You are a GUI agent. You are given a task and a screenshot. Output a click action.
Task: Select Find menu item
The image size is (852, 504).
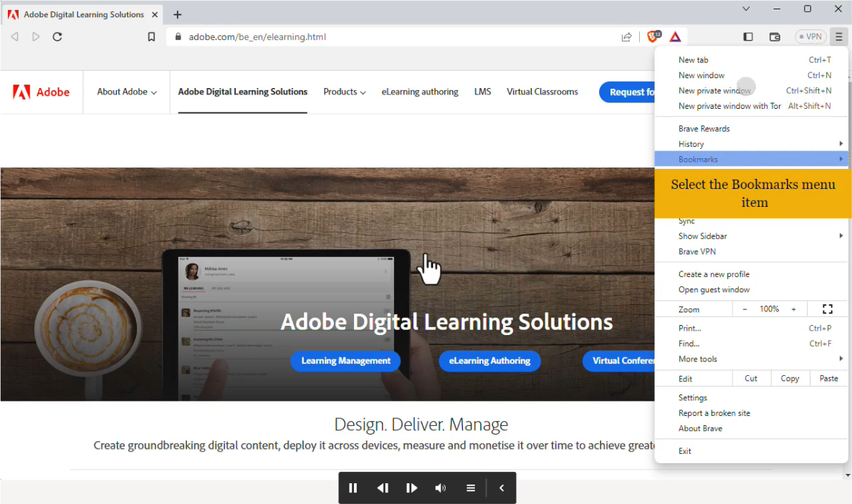point(751,343)
